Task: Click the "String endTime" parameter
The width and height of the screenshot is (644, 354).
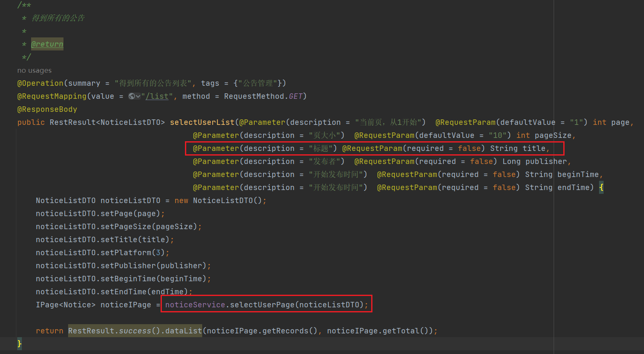Action: (x=557, y=188)
